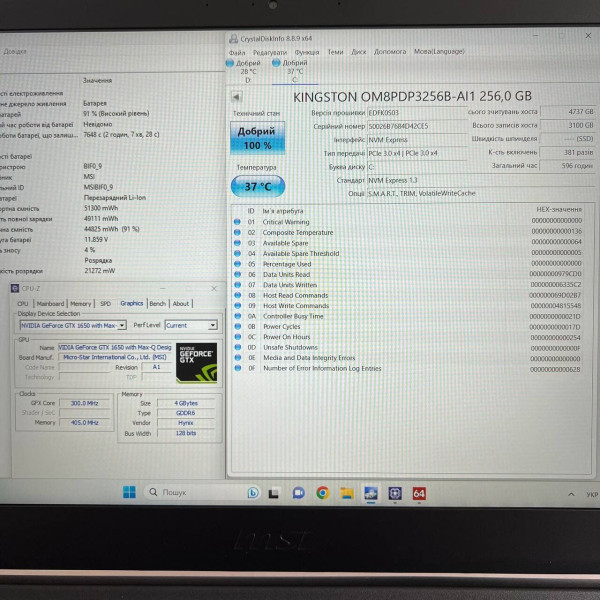This screenshot has height=600, width=600.
Task: Switch to the CPU tab in CPU-Z
Action: pos(23,304)
